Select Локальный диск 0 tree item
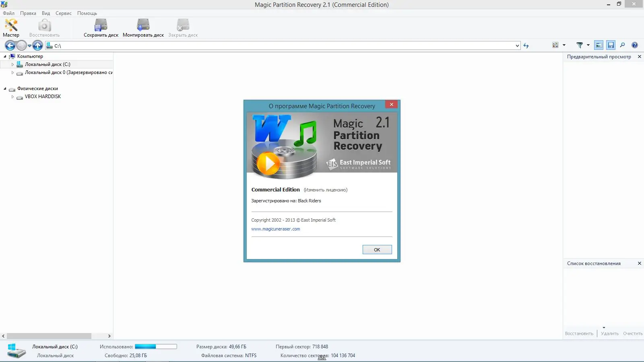The image size is (644, 362). [x=68, y=72]
